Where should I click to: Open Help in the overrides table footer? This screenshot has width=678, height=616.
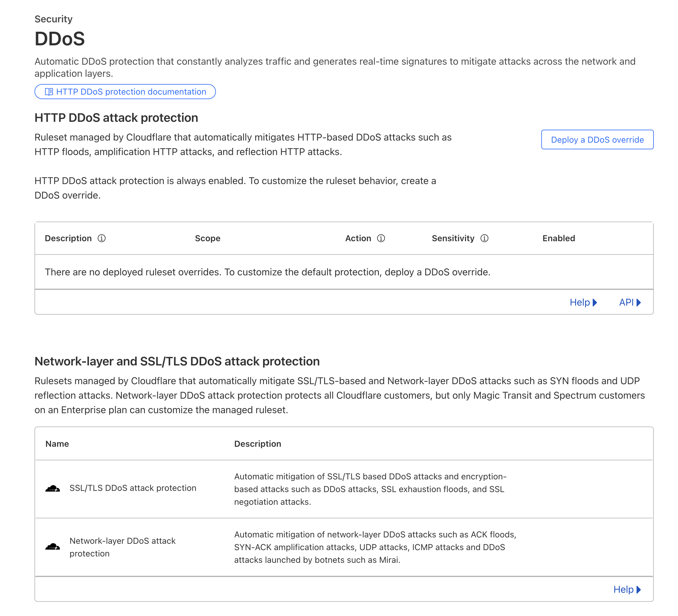tap(580, 302)
